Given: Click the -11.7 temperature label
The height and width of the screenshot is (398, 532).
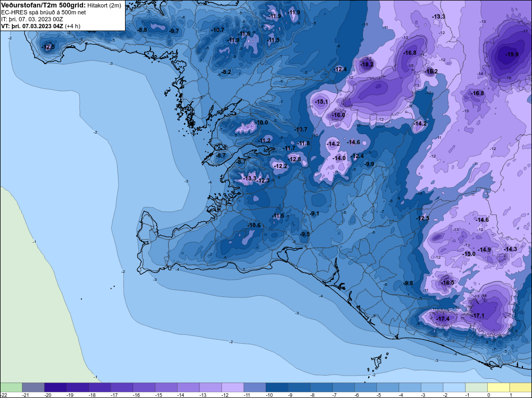Looking at the screenshot, I should [289, 148].
